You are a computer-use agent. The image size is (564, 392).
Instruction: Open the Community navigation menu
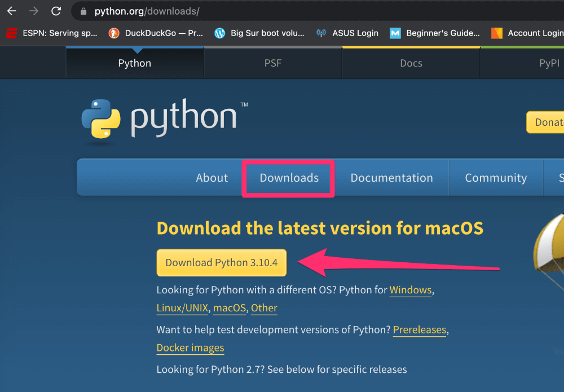coord(495,178)
